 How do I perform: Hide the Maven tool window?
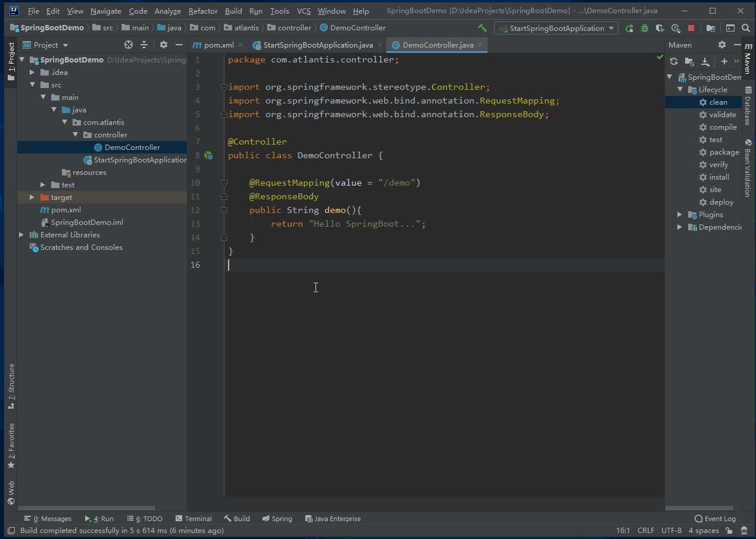737,45
